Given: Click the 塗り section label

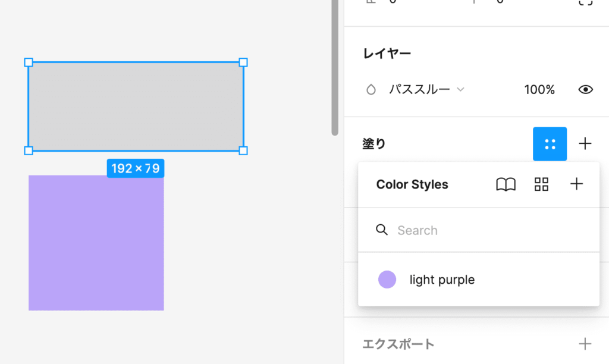Looking at the screenshot, I should click(374, 144).
